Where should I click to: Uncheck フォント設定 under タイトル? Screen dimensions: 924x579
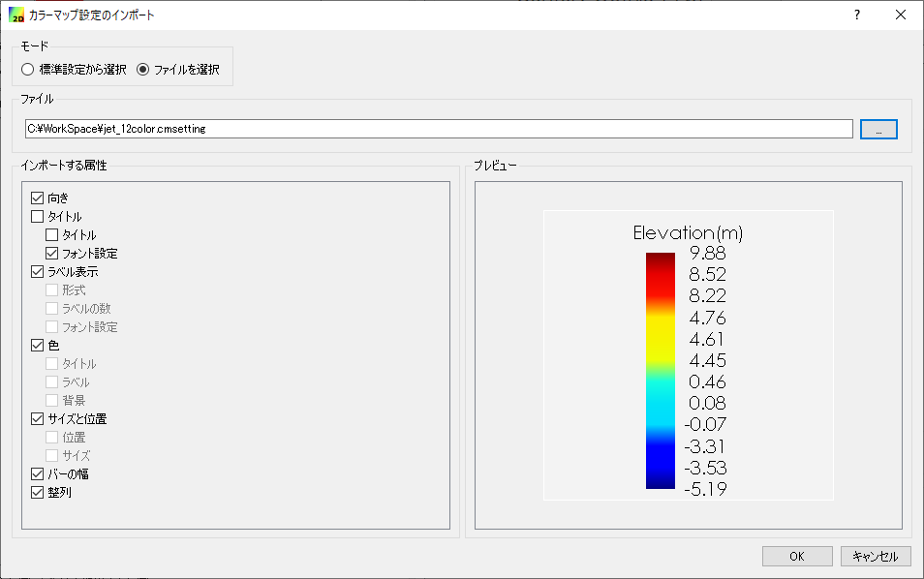click(x=52, y=254)
